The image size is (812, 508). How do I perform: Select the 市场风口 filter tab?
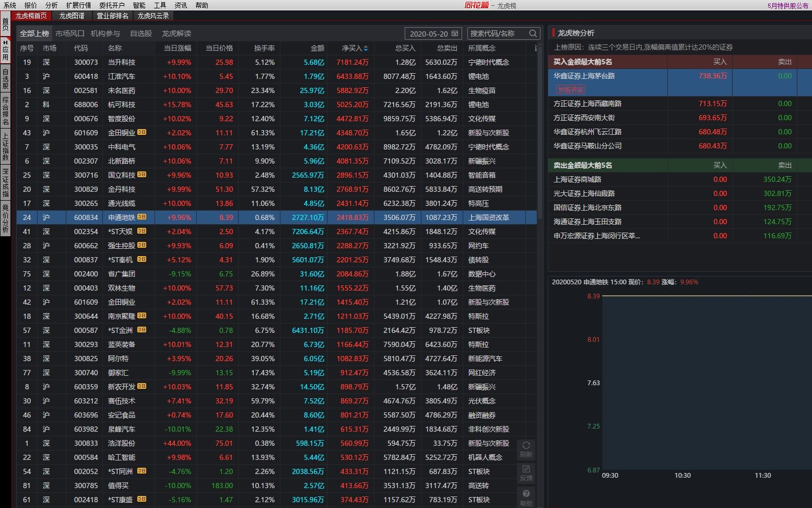click(70, 33)
